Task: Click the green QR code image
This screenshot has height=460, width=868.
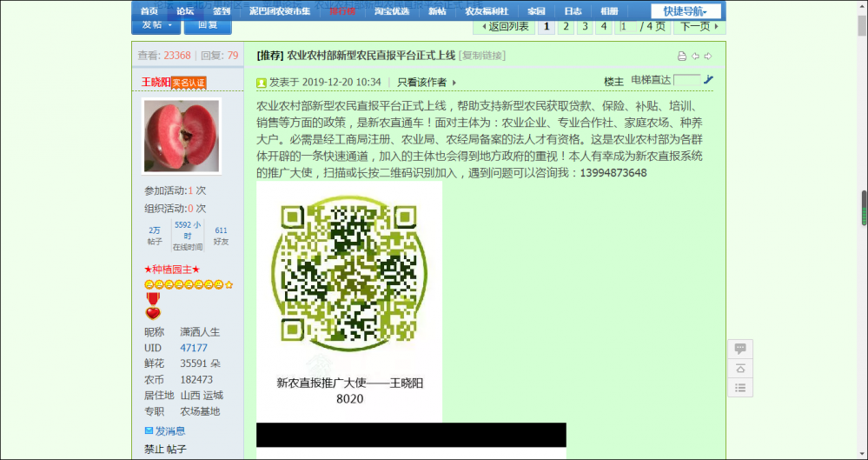Action: [x=348, y=273]
